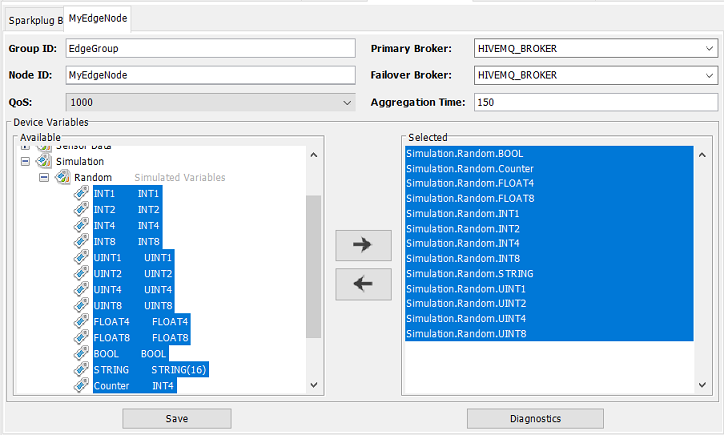The image size is (724, 435).
Task: Open Diagnostics with its button
Action: (x=535, y=418)
